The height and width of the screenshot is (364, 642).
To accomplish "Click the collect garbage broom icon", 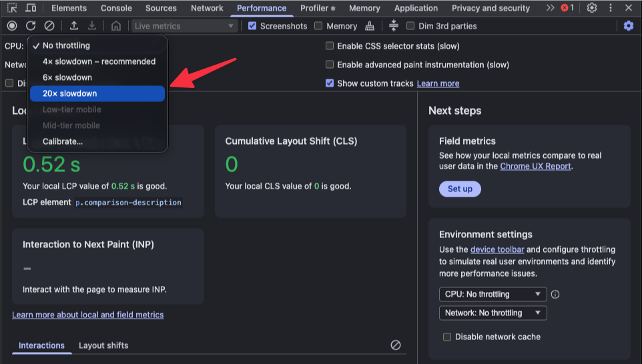I will [x=370, y=26].
